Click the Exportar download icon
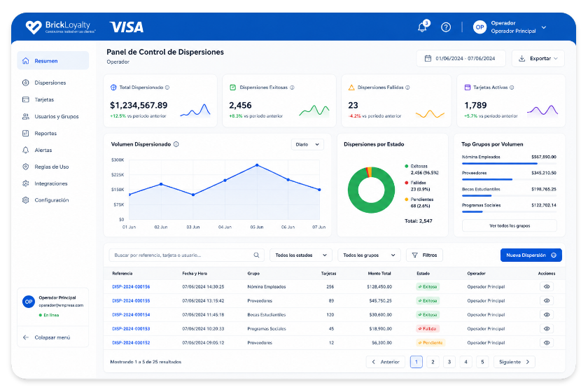Screen dimensions: 588x392 point(521,59)
